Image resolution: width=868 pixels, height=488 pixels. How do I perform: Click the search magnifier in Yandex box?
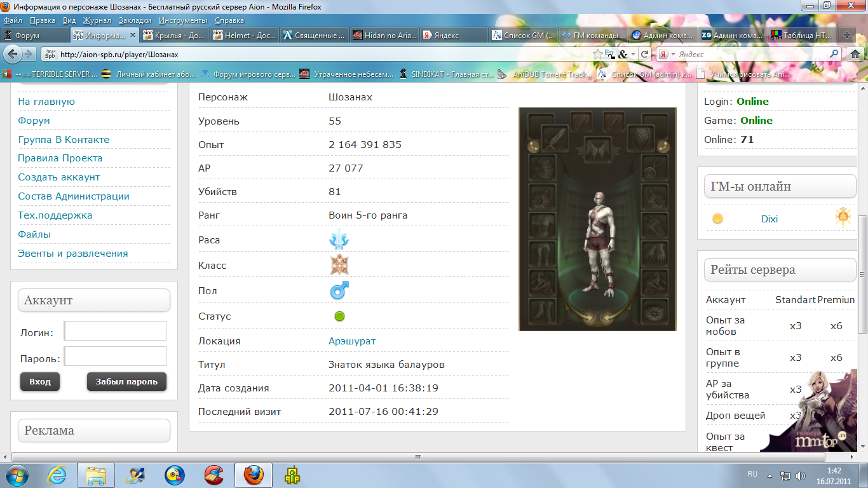[834, 54]
